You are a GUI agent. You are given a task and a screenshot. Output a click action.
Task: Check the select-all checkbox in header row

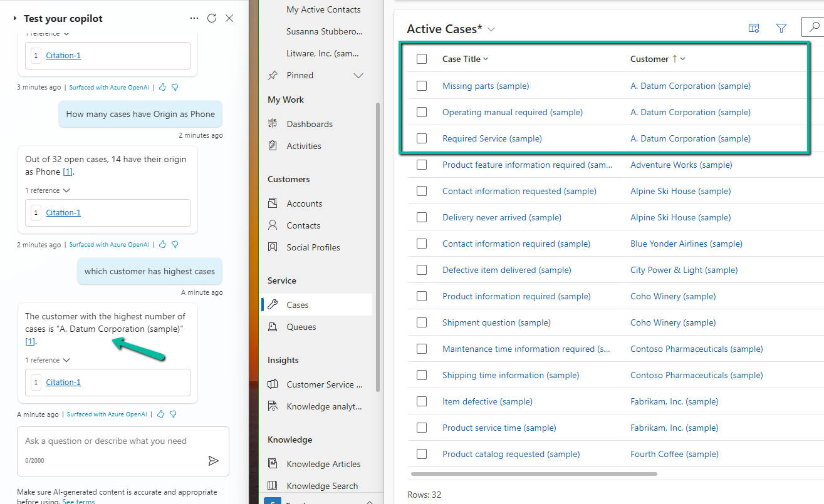[422, 59]
